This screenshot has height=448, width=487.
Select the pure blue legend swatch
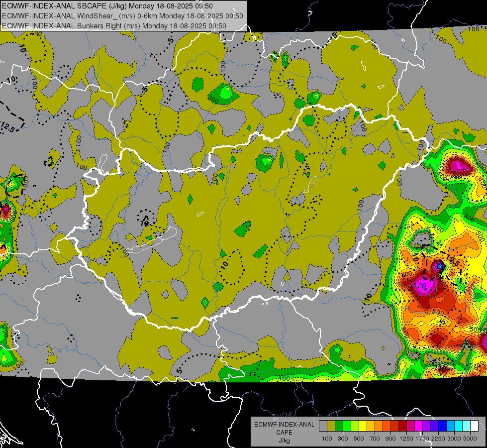443,426
